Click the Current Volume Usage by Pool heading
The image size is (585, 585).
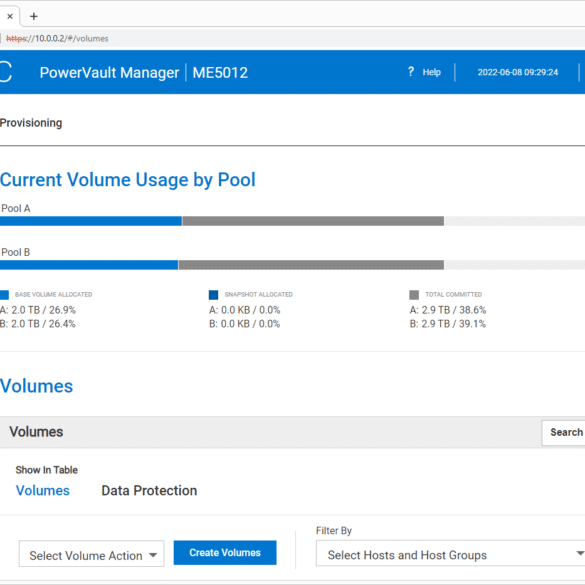click(128, 180)
